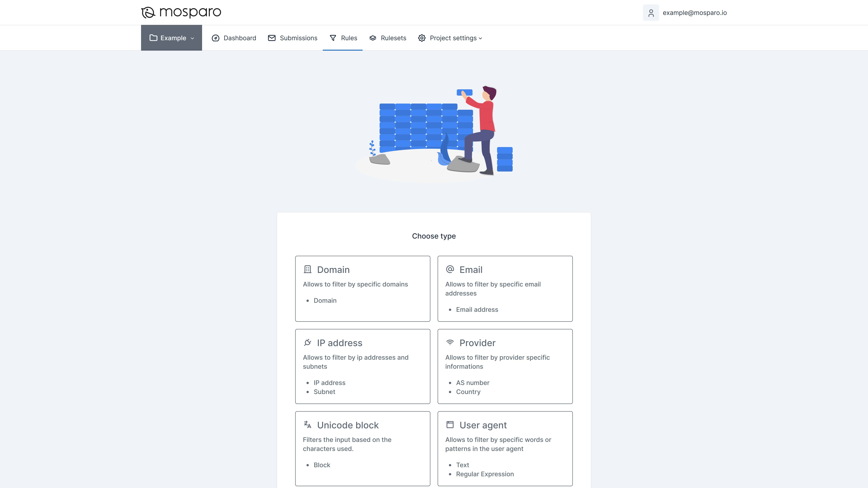Click the 'Choose type' heading
Image resolution: width=868 pixels, height=488 pixels.
[x=434, y=236]
